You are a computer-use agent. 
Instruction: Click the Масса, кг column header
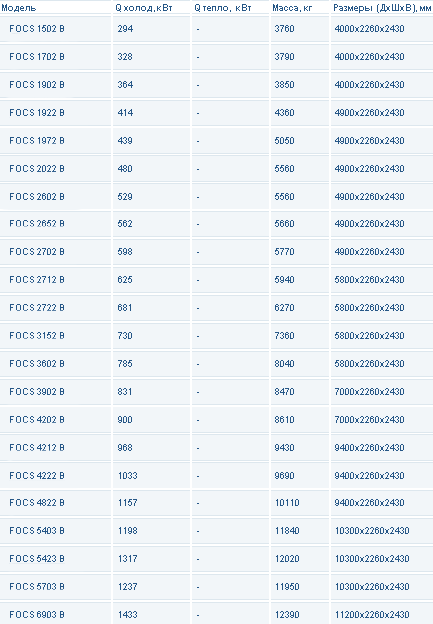(x=293, y=8)
